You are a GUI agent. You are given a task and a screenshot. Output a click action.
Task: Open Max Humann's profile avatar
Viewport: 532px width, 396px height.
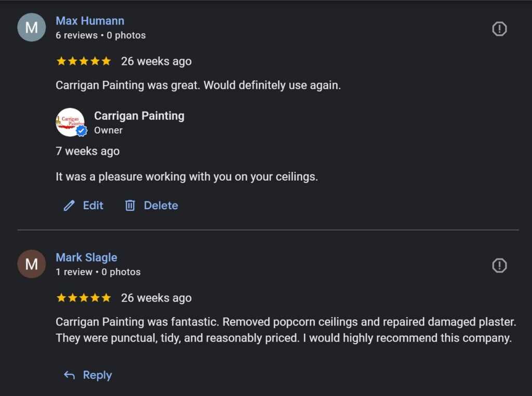tap(31, 28)
